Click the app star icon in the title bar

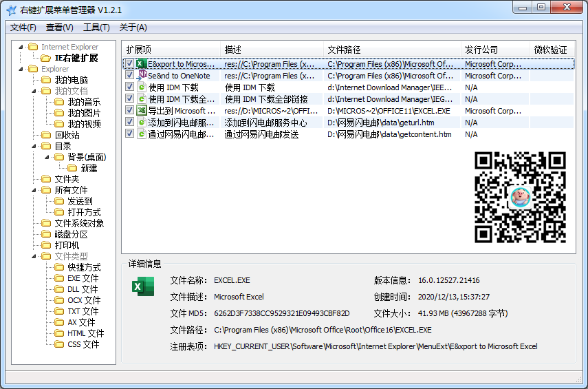[12, 10]
